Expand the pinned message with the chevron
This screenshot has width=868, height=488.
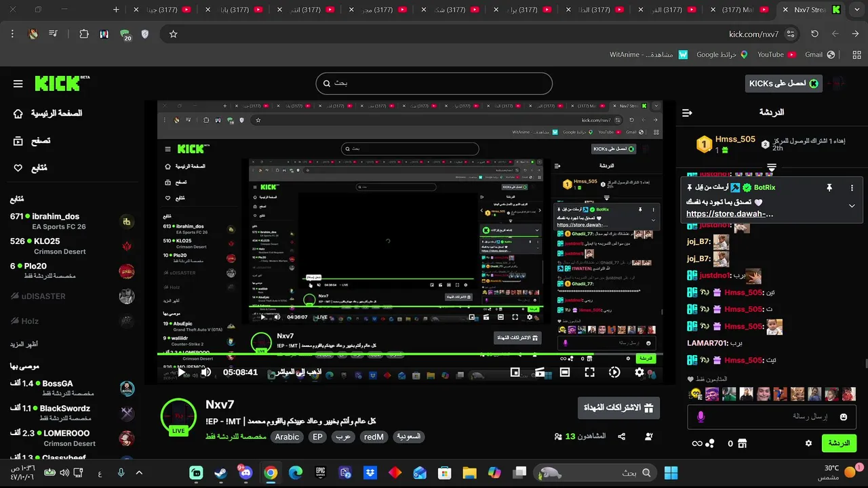(x=852, y=205)
